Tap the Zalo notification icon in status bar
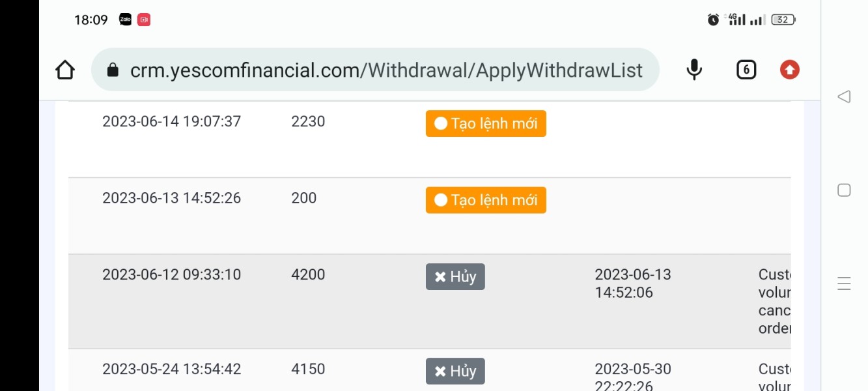 click(x=126, y=20)
